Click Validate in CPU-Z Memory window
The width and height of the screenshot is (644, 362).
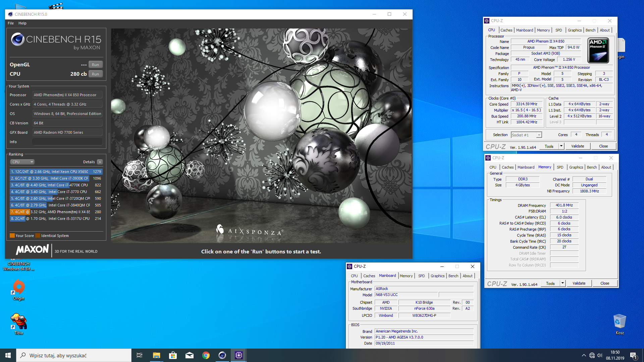point(579,283)
